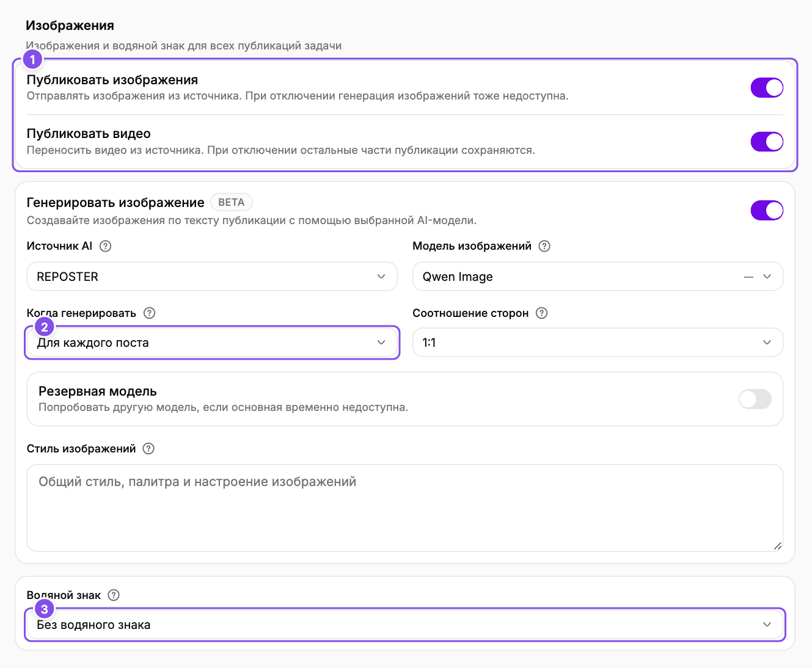This screenshot has height=668, width=812.
Task: Click the help icon next to Модель изображений
Action: pyautogui.click(x=544, y=246)
